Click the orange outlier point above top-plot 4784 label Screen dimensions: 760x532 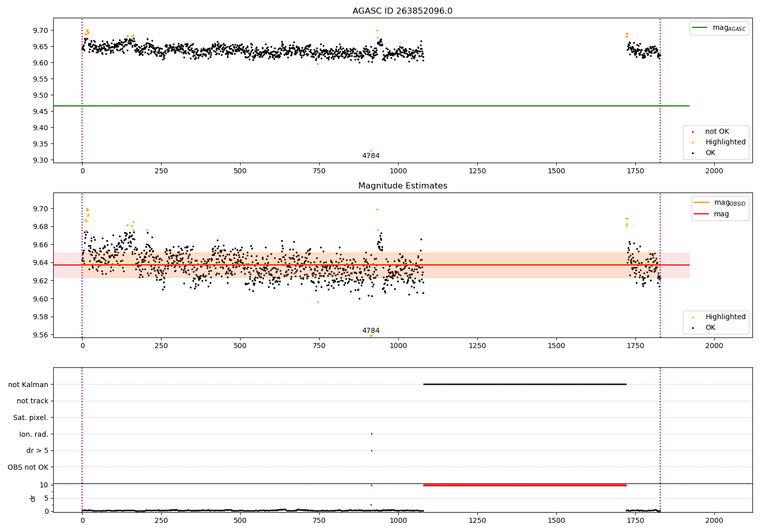pos(370,150)
